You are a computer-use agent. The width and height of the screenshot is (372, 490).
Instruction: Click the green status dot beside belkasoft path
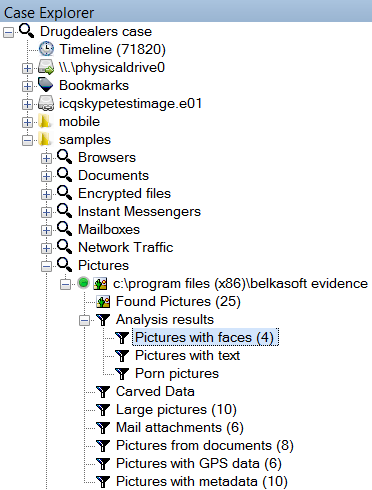[x=83, y=283]
